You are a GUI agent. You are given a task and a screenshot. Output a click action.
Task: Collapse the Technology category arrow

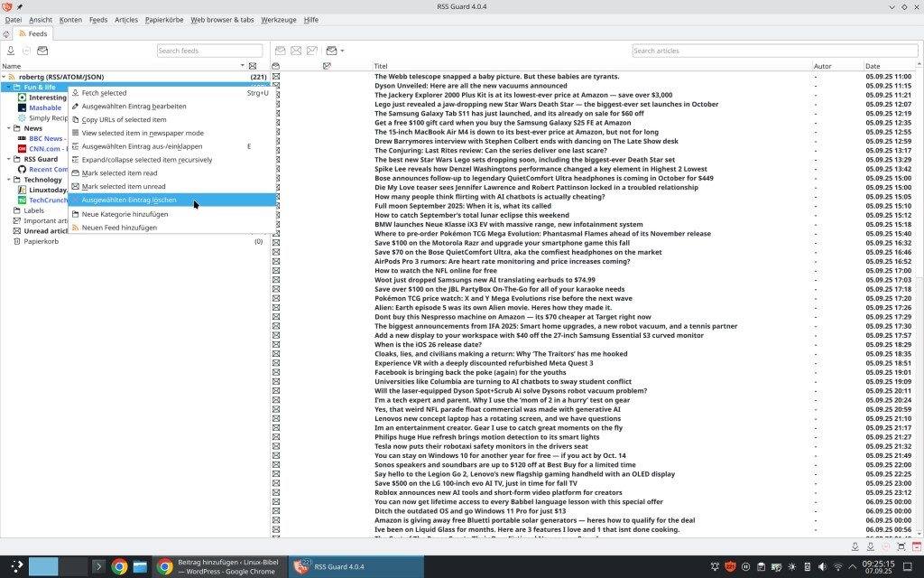coord(9,180)
